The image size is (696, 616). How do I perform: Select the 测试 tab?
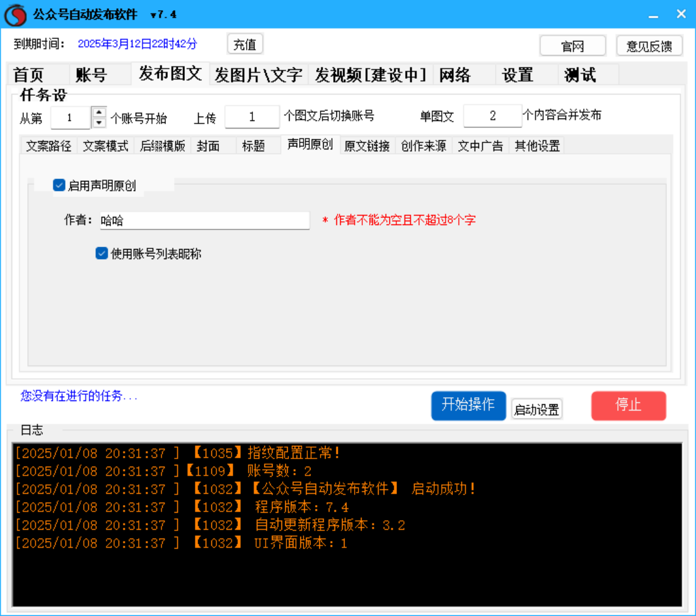pos(588,74)
